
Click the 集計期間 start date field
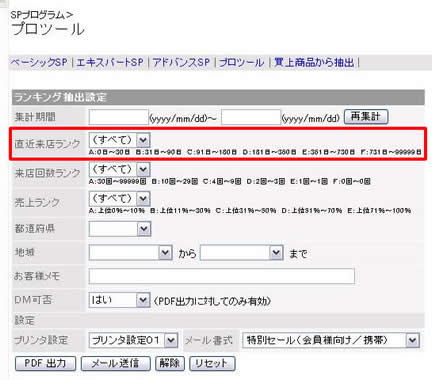click(118, 117)
